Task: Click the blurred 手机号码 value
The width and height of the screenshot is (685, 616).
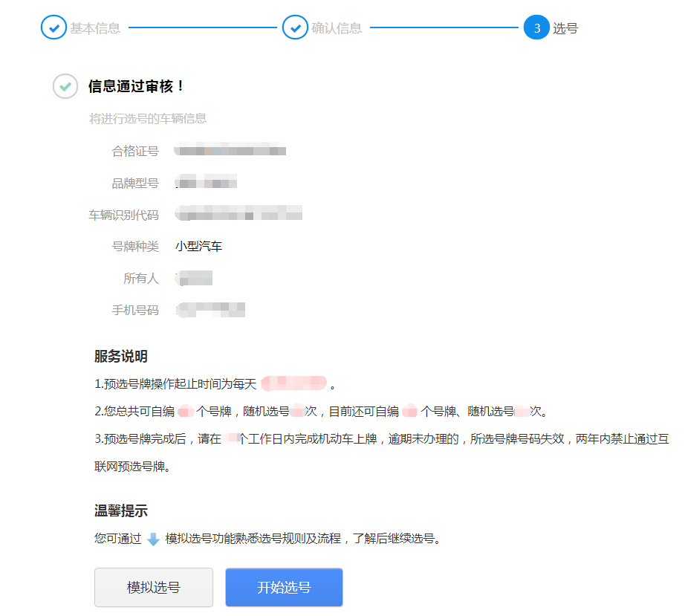Action: click(x=210, y=310)
